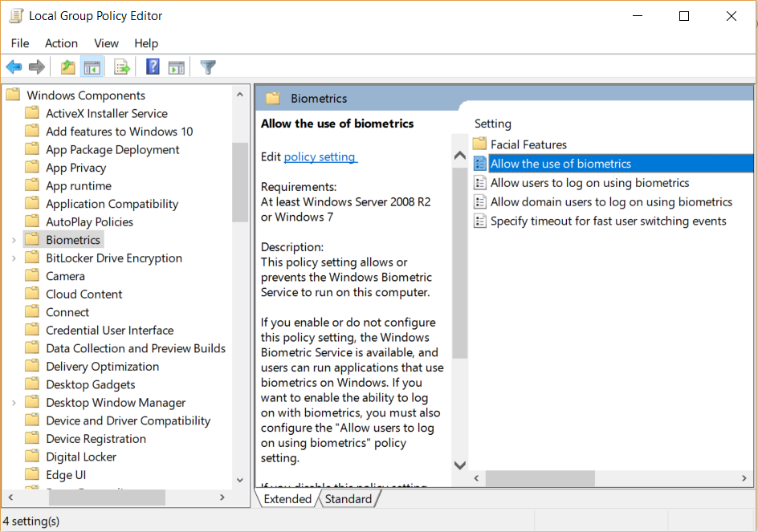The width and height of the screenshot is (758, 532).
Task: Click the Setting column header
Action: (493, 124)
